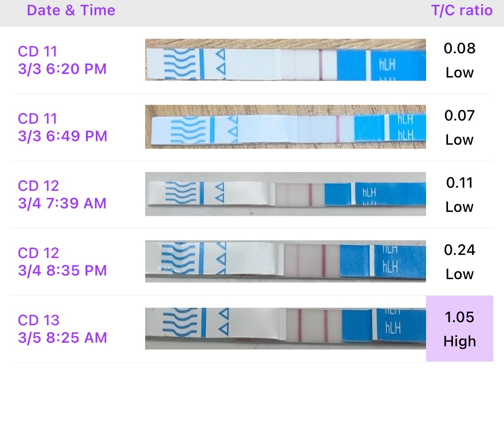Open the 3/4 8:35 PM test strip photo
504x448 pixels.
[x=285, y=261]
